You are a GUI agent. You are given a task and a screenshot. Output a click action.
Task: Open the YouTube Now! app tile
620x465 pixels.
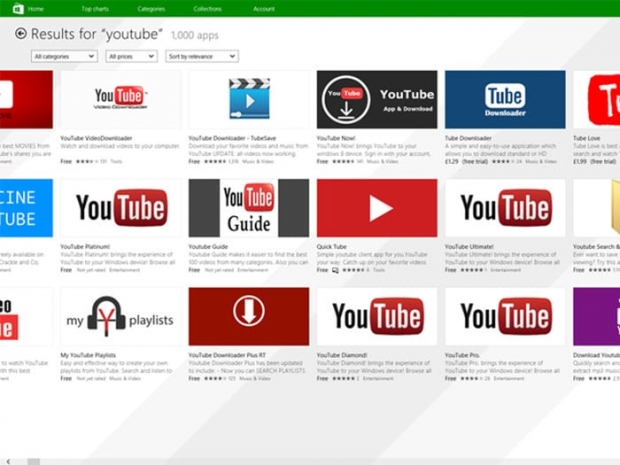pyautogui.click(x=376, y=99)
